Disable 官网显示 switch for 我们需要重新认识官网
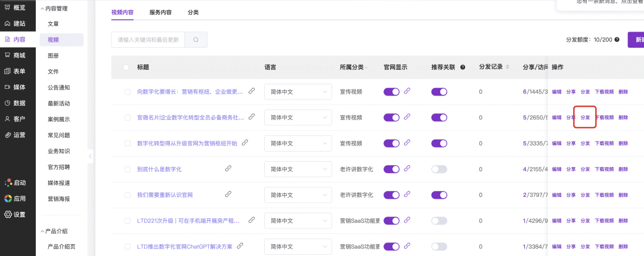 391,195
